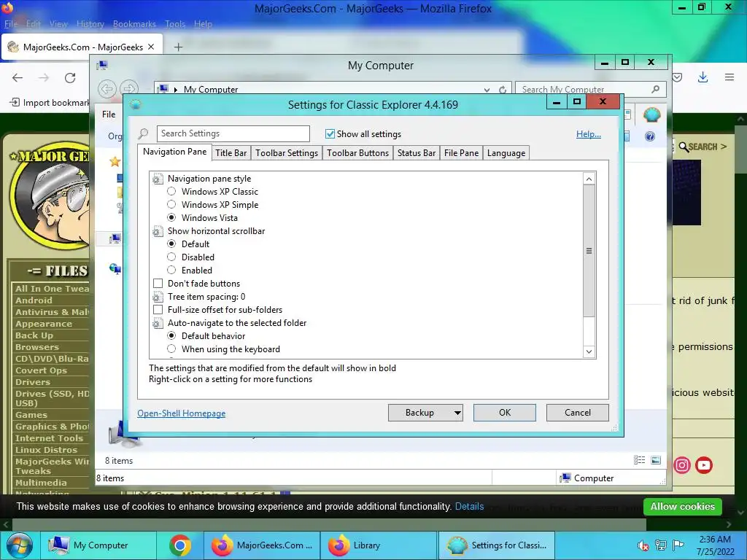Enable Full-size offset for sub-folders
Screen dimensions: 747x560
[x=158, y=309]
